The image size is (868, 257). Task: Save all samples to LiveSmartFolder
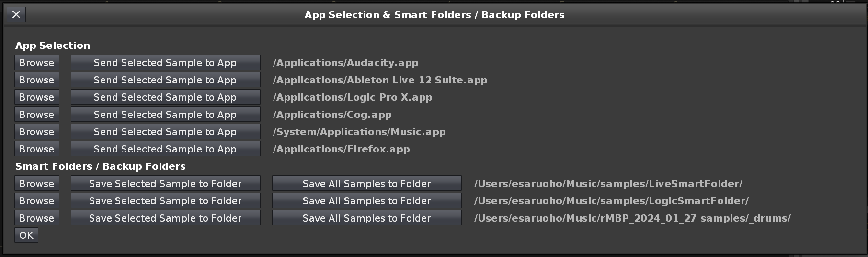point(366,184)
